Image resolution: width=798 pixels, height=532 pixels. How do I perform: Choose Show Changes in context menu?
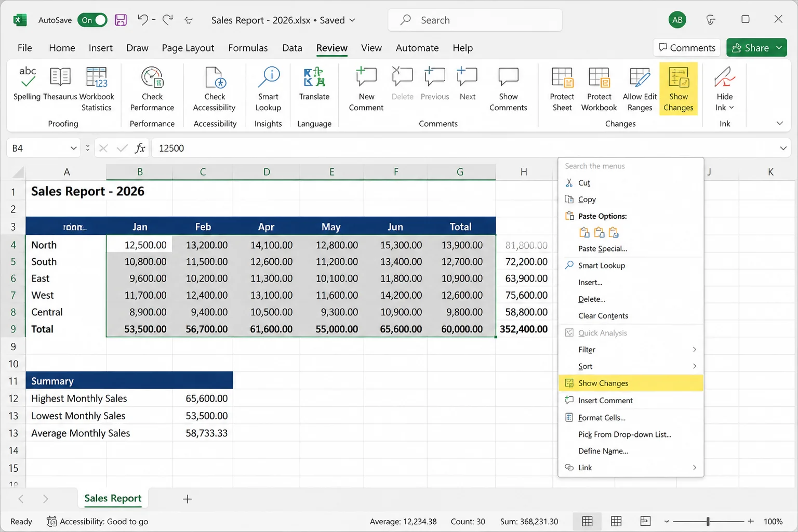631,383
